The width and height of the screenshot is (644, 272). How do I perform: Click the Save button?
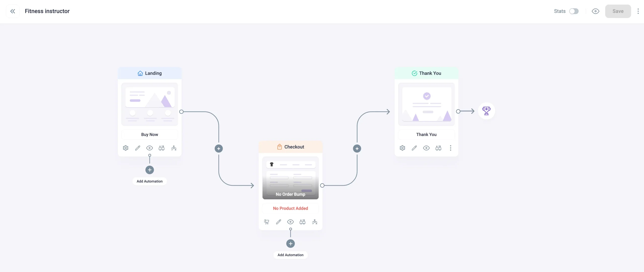pyautogui.click(x=618, y=11)
